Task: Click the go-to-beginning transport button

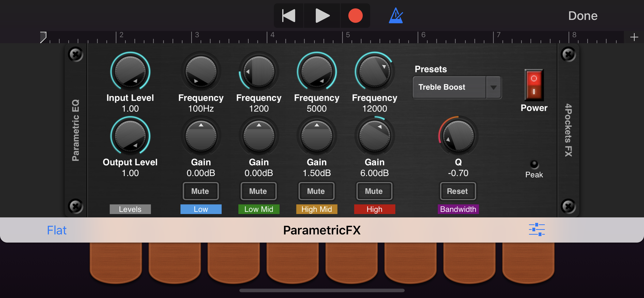Action: tap(289, 16)
